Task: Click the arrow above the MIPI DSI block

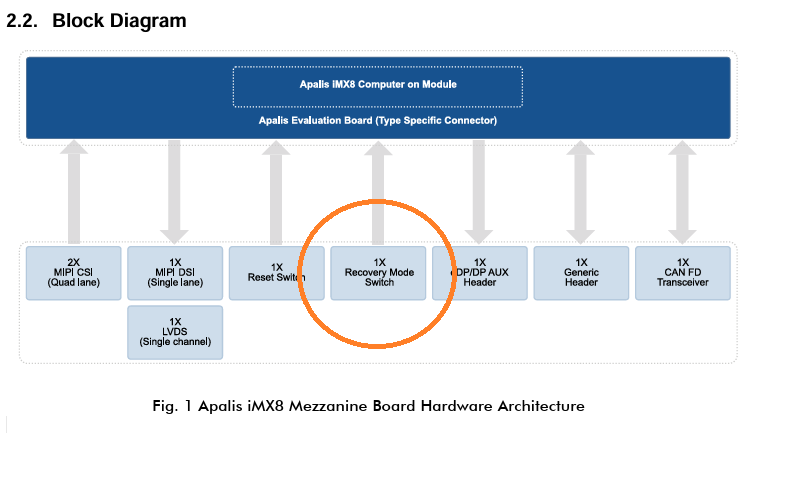Action: coord(174,192)
